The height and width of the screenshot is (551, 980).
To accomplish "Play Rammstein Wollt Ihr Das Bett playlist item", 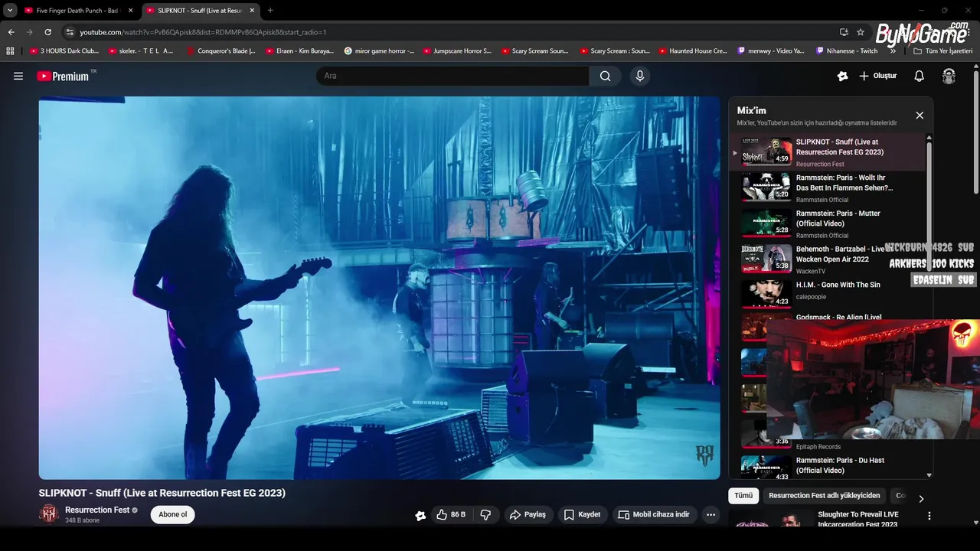I will tap(827, 187).
